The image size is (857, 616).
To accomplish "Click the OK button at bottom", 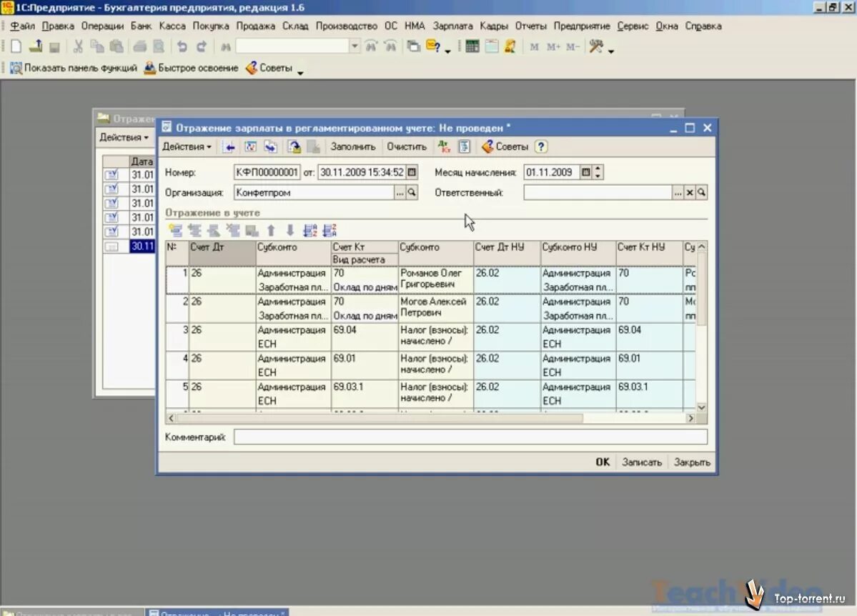I will [x=603, y=462].
